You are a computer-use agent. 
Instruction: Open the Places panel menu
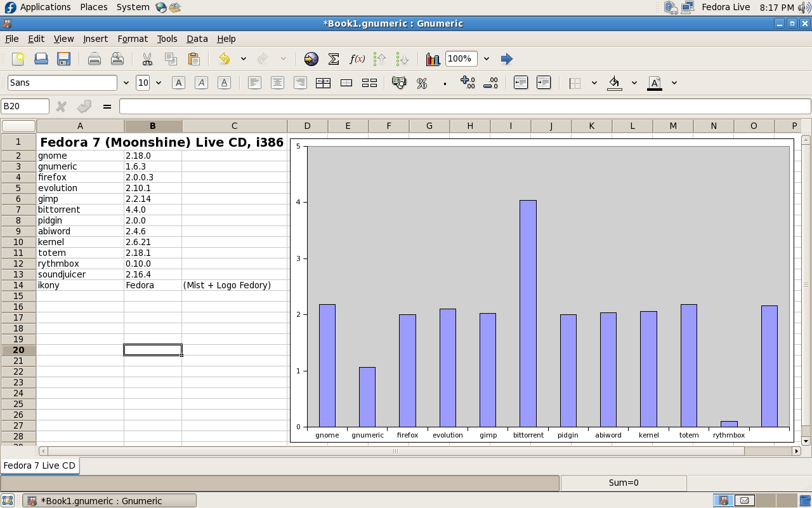pos(94,7)
